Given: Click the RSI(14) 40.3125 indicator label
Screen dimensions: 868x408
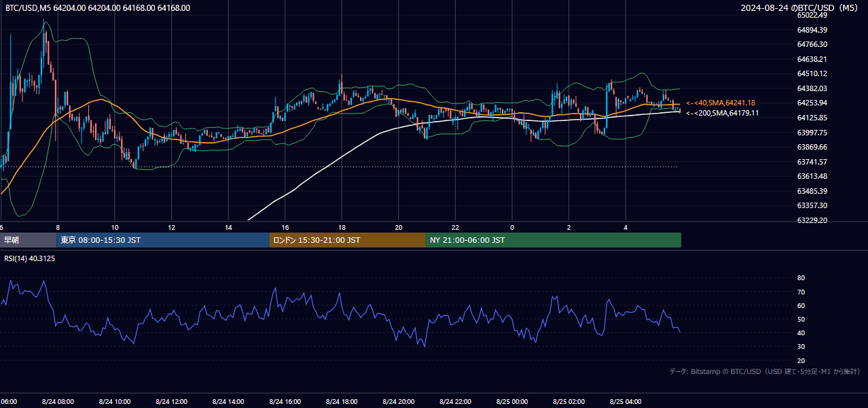Looking at the screenshot, I should click(30, 258).
